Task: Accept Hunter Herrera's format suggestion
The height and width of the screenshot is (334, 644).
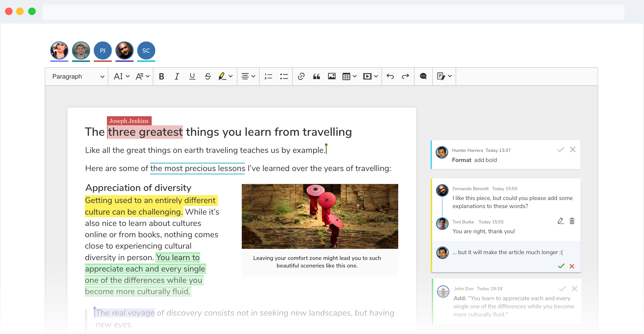Action: pyautogui.click(x=561, y=150)
